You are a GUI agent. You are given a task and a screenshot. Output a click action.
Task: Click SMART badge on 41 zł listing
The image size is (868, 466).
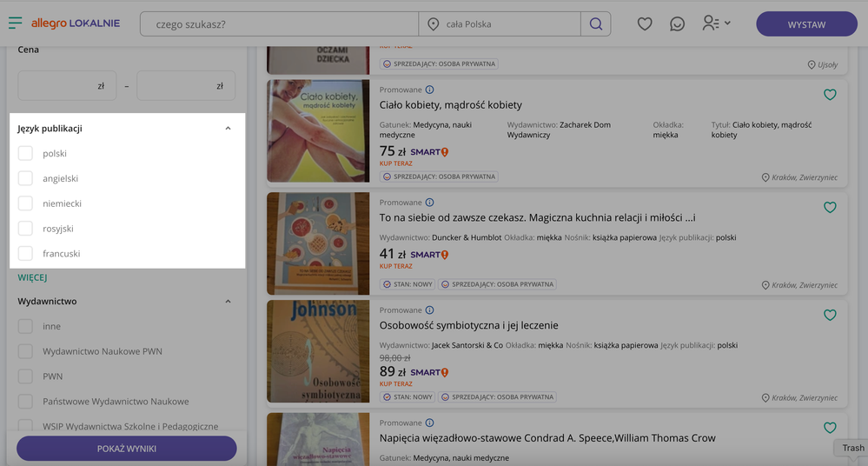point(429,255)
